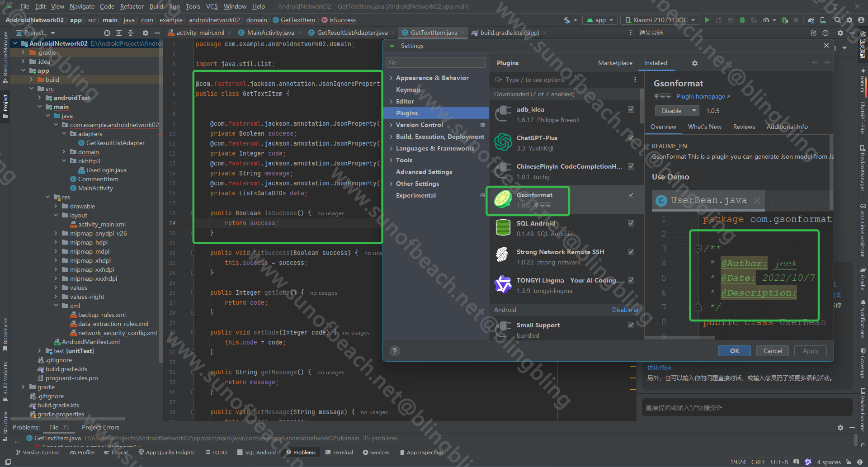
Task: Open the Profiler tool window
Action: [82, 452]
